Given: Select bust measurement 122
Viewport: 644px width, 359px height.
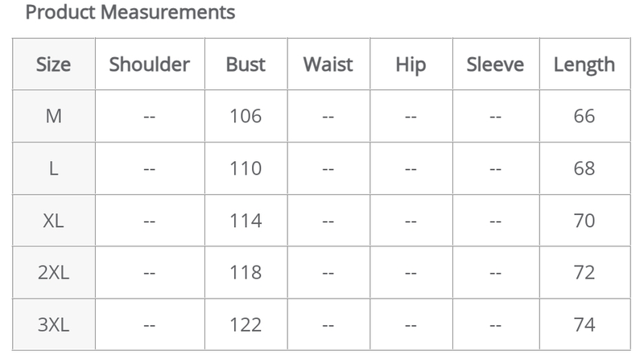Looking at the screenshot, I should tap(246, 325).
